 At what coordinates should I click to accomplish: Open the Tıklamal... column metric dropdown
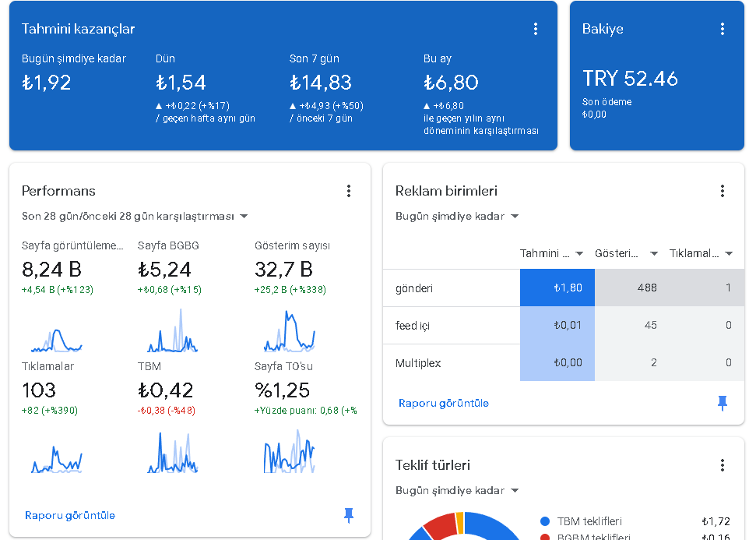click(x=701, y=253)
